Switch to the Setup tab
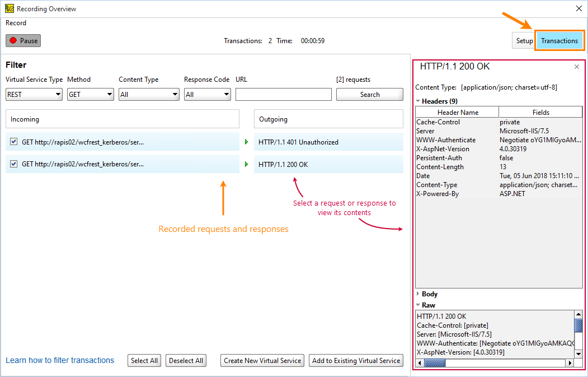Viewport: 588px width, 377px height. 524,40
